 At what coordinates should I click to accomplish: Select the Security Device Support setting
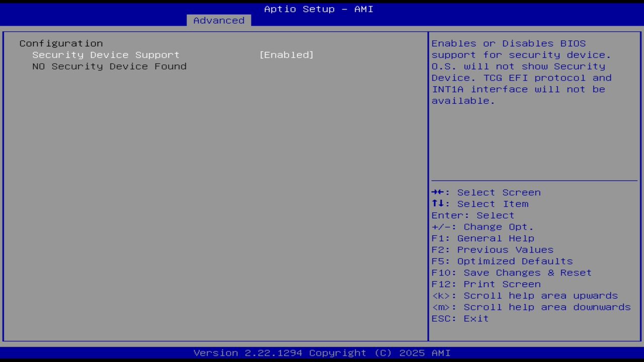pos(106,55)
